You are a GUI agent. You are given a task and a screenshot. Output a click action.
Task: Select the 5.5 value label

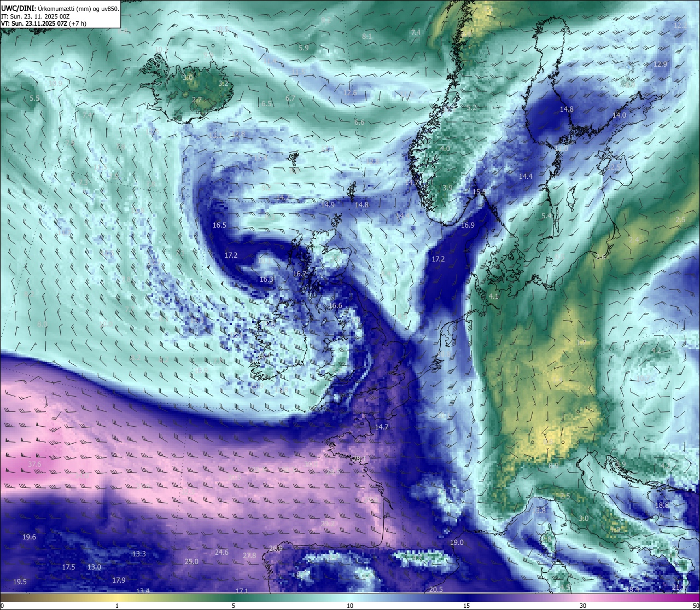(34, 98)
